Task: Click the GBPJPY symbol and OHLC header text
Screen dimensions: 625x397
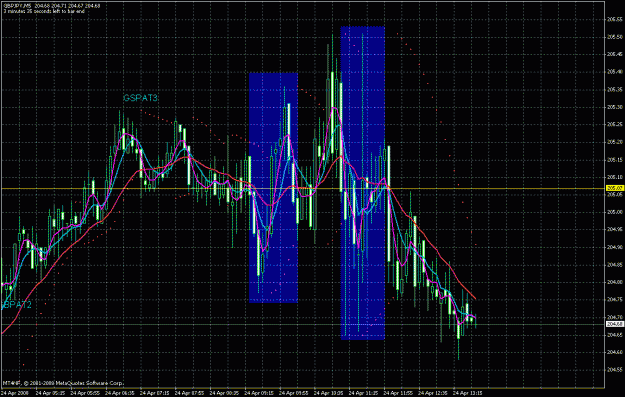Action: (52, 6)
